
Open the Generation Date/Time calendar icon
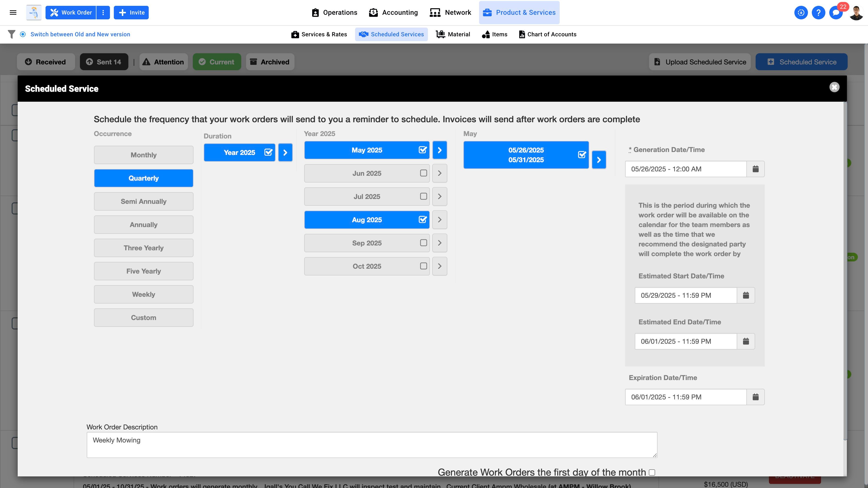pos(755,169)
